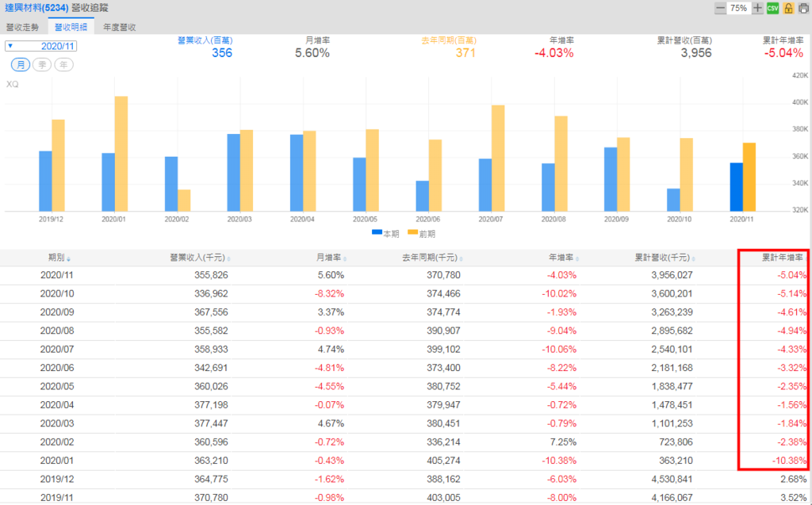Select the 2020/07 table row period
Viewport: 812px width, 505px height.
coord(57,349)
